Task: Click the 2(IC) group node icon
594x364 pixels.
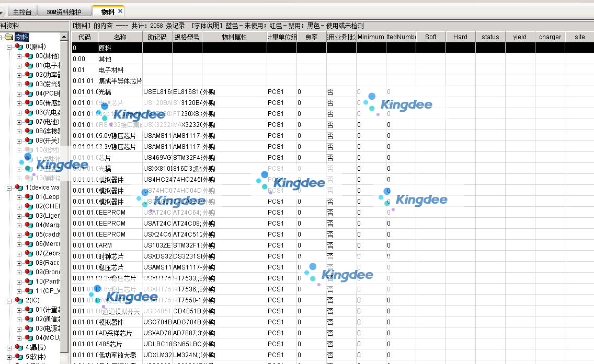Action: (x=19, y=300)
